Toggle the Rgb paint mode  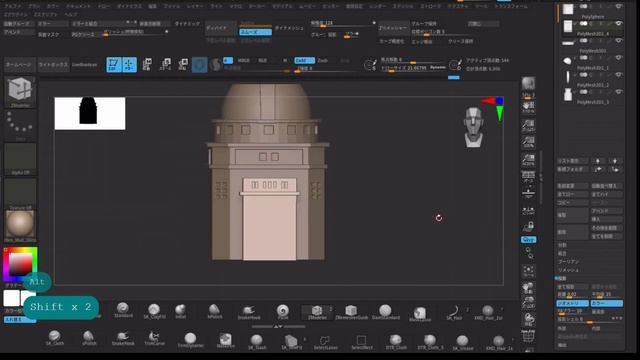click(262, 60)
